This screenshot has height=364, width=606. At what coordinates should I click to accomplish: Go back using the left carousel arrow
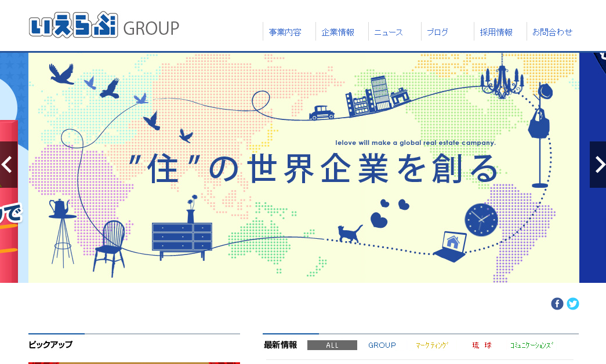click(7, 165)
